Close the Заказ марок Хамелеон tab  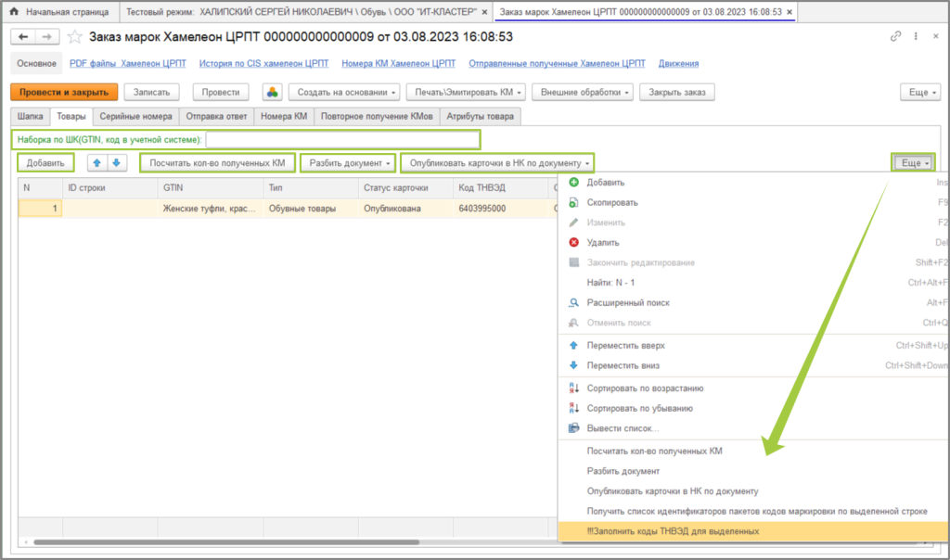coord(790,12)
